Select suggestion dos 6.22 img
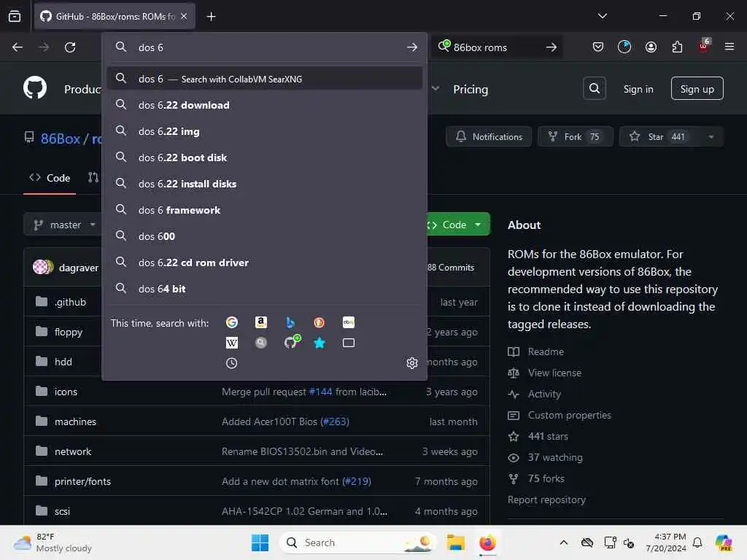The width and height of the screenshot is (747, 560). pyautogui.click(x=264, y=131)
